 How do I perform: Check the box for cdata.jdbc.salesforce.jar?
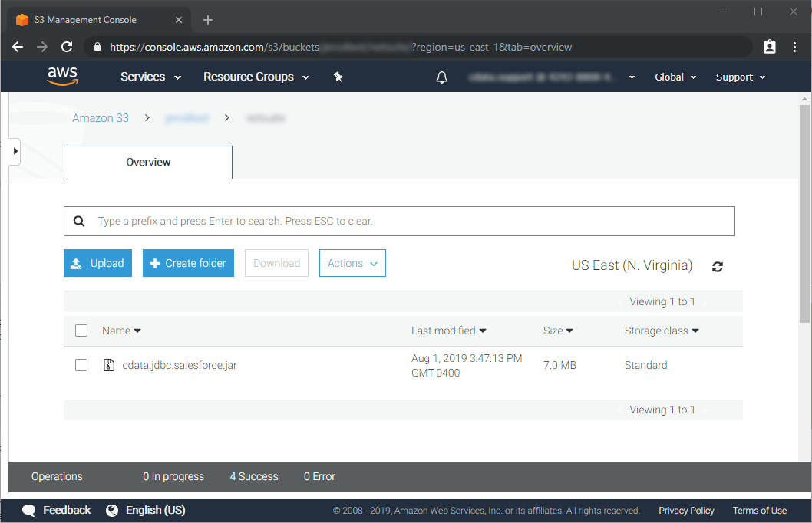[x=81, y=366]
